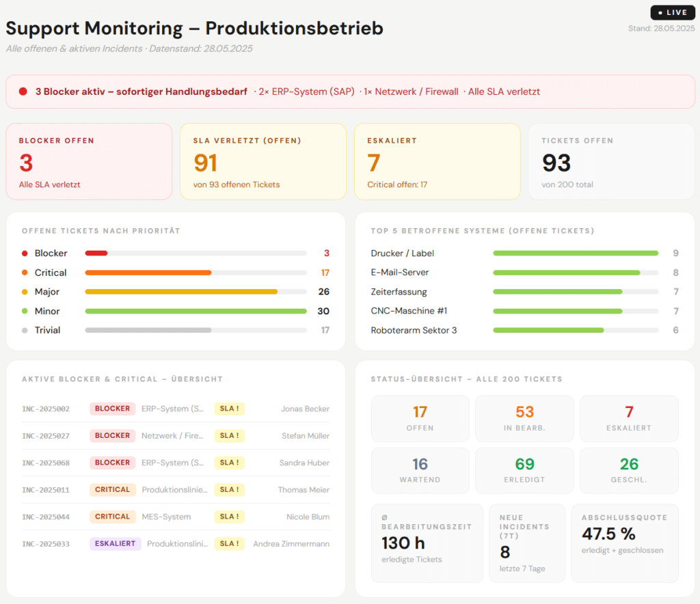
Task: Click the E-Mail-Server system bar
Action: (576, 273)
